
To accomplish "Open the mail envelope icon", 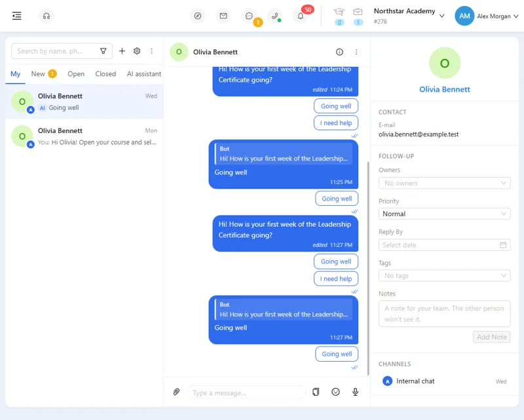I will point(223,16).
